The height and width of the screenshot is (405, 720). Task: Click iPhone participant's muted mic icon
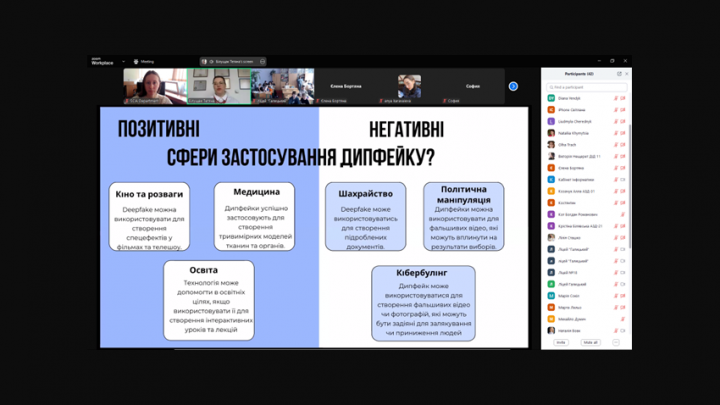point(616,110)
